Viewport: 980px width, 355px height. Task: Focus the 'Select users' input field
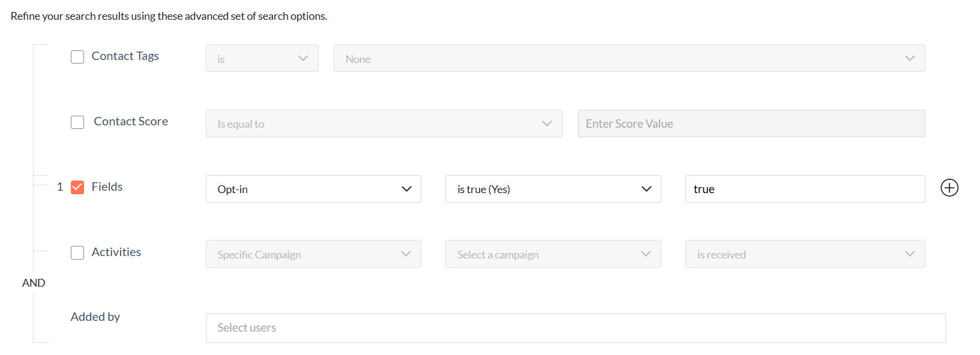575,328
